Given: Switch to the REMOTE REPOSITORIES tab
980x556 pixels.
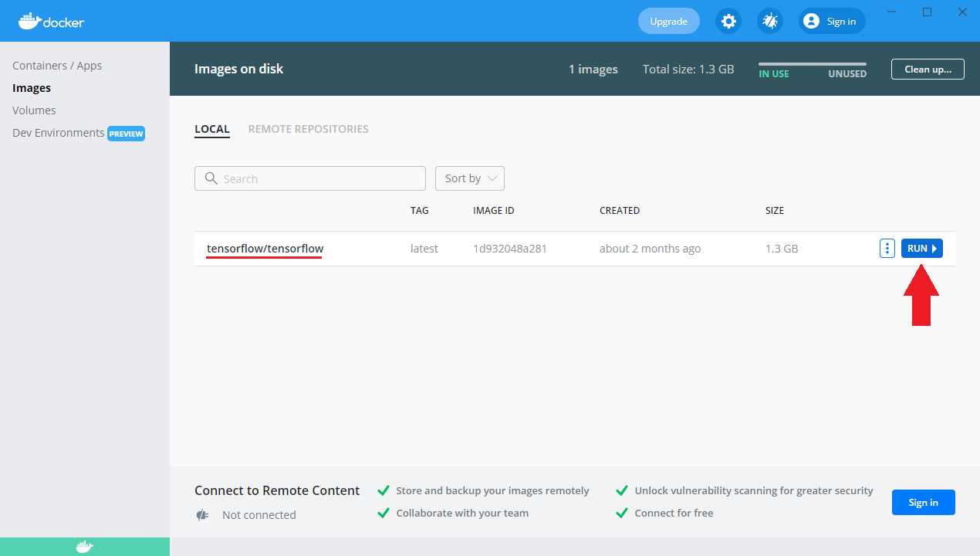Looking at the screenshot, I should coord(309,129).
